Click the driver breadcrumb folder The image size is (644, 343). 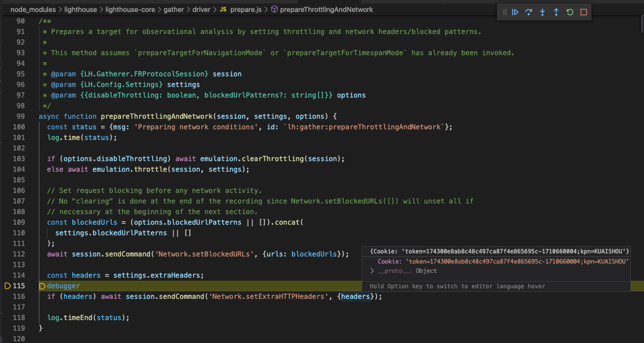click(201, 9)
